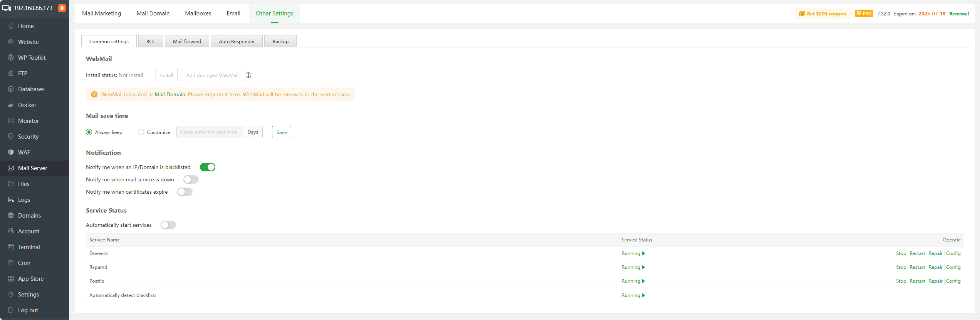Click the Docker whale icon
The height and width of the screenshot is (320, 980).
11,105
